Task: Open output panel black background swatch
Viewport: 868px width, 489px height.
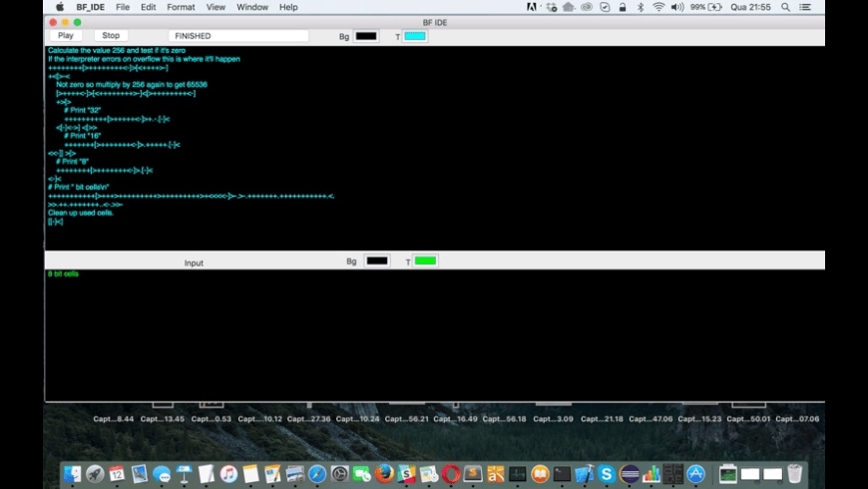Action: click(377, 260)
